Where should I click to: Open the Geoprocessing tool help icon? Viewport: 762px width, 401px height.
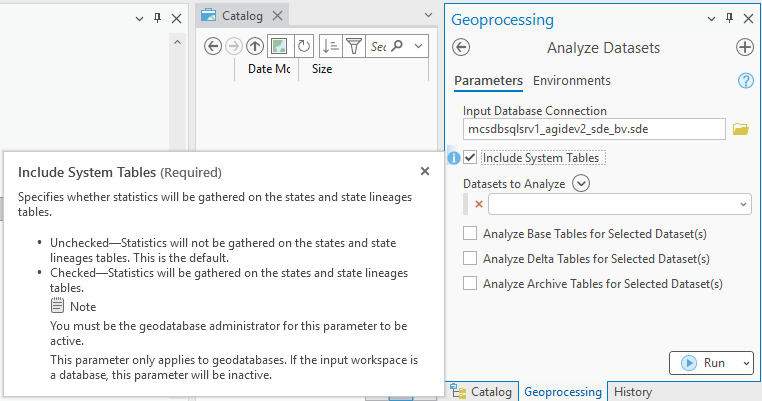click(744, 81)
